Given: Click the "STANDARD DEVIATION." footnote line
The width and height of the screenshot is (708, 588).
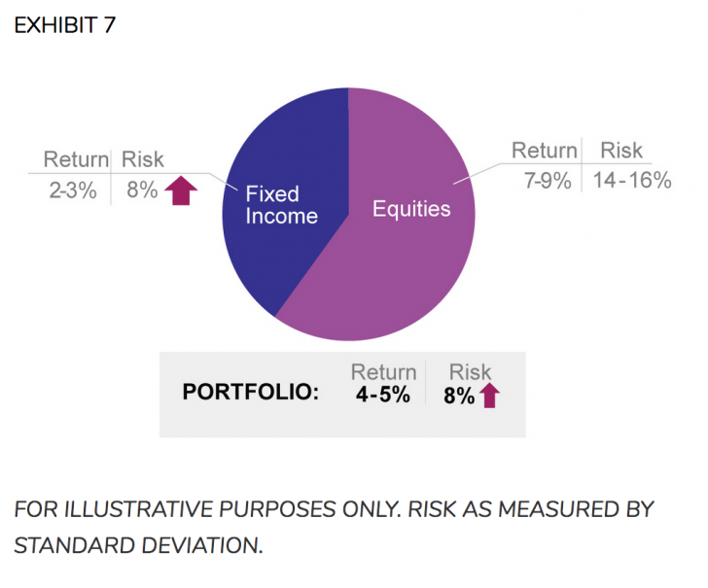Looking at the screenshot, I should (x=138, y=545).
